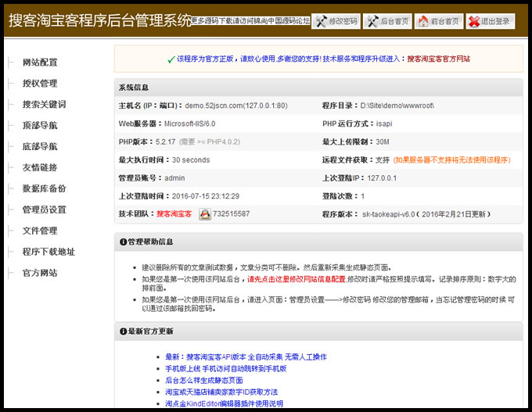
Task: Click the QQ penguin icon beside 732515587
Action: coord(204,214)
